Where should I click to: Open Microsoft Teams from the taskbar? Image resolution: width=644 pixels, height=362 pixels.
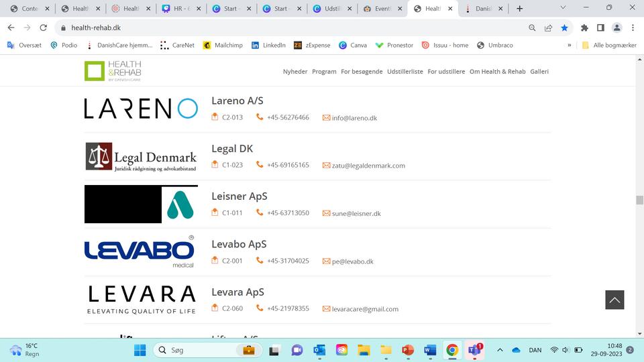(x=474, y=350)
